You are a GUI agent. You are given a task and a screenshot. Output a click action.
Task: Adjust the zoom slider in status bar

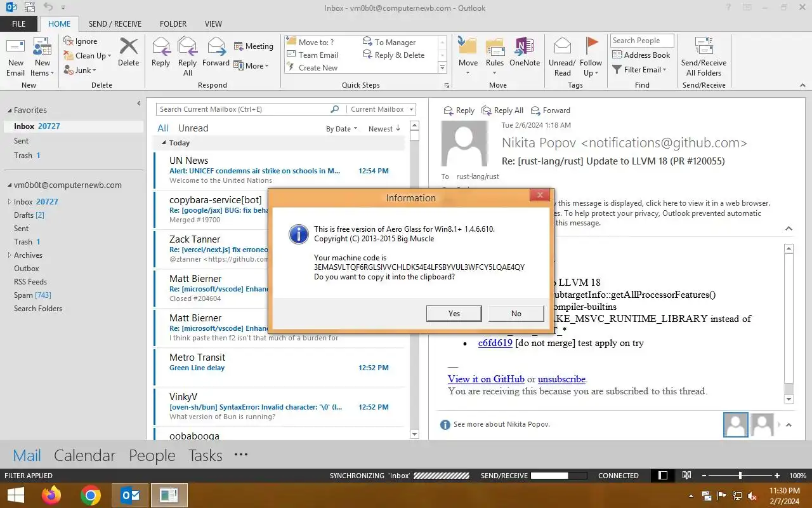click(x=740, y=475)
